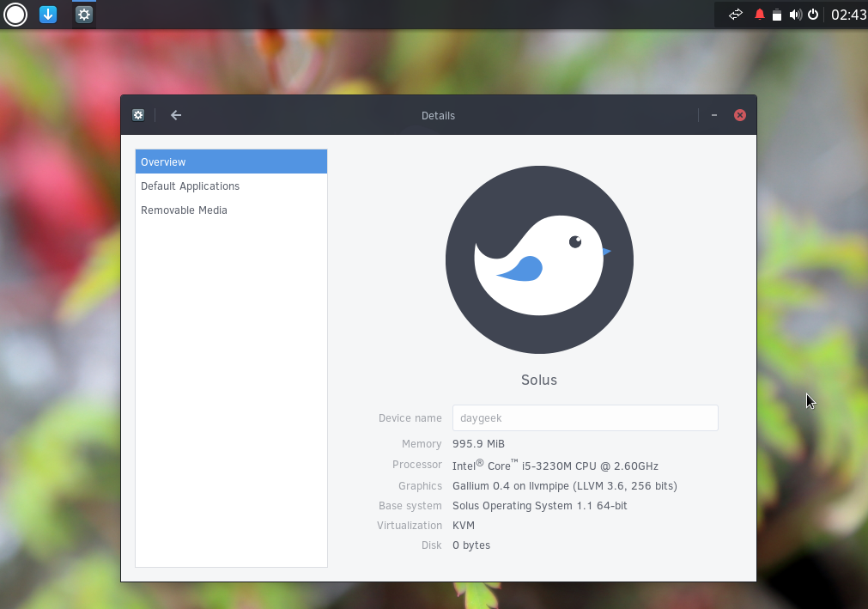The height and width of the screenshot is (609, 868).
Task: Select the Overview sidebar entry
Action: 232,161
